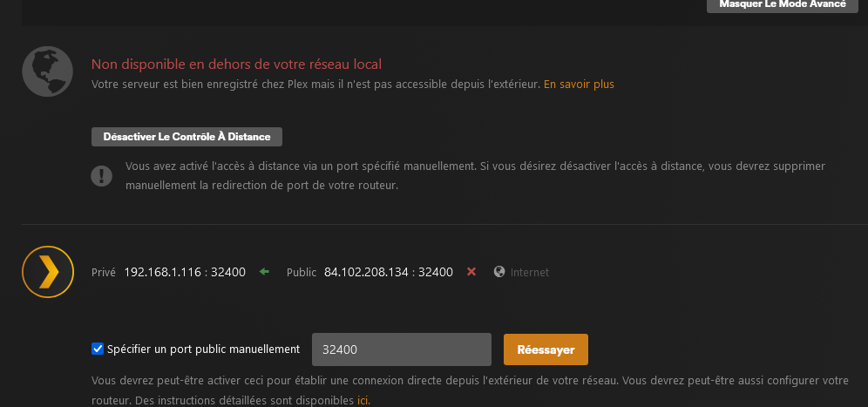Image resolution: width=868 pixels, height=407 pixels.
Task: Click the 'Public' label
Action: pyautogui.click(x=302, y=273)
